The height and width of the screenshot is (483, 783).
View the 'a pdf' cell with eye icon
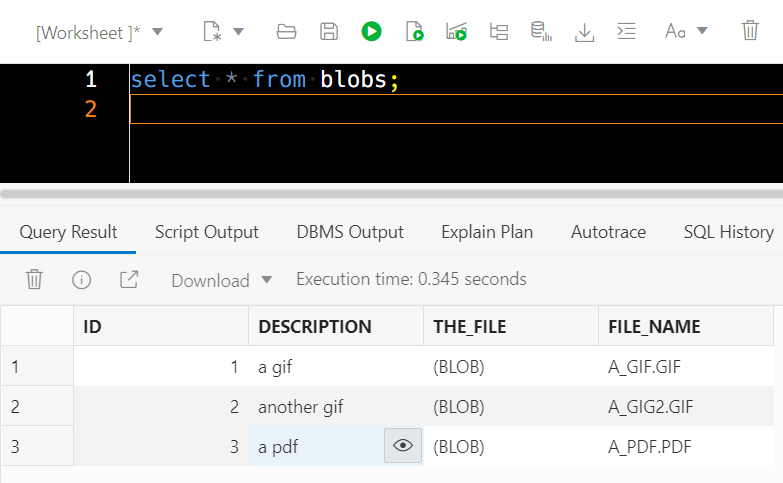pyautogui.click(x=403, y=445)
